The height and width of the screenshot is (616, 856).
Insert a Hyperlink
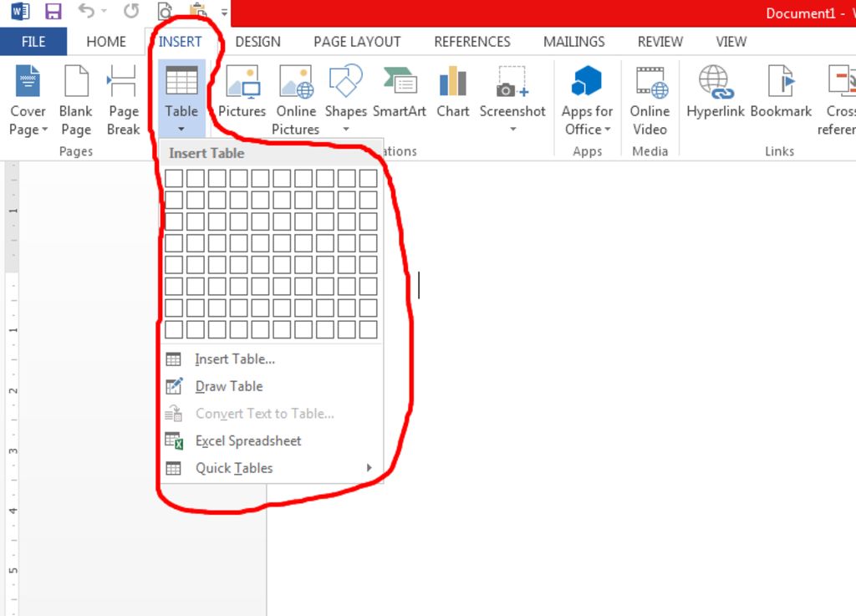[716, 93]
